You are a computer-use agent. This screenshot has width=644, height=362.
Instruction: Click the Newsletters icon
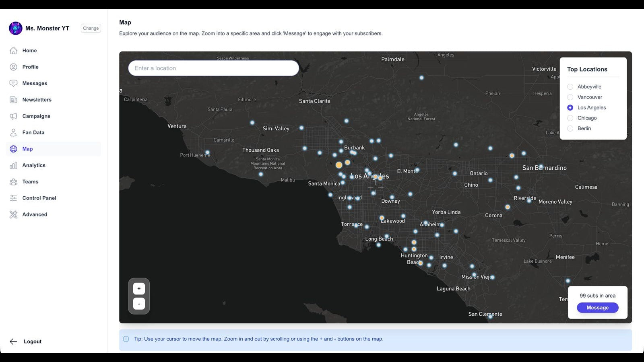coord(14,100)
